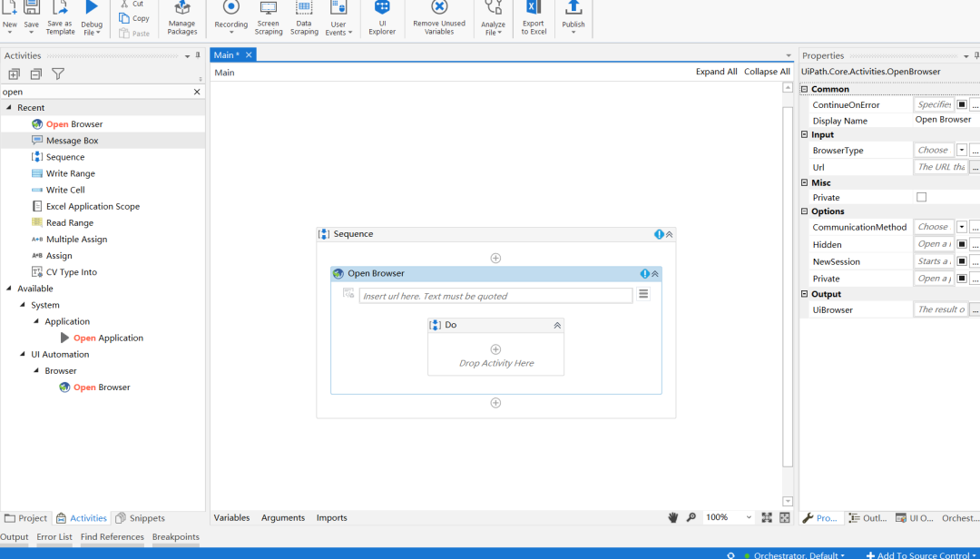Click the Save icon
This screenshot has height=559, width=980.
click(x=31, y=7)
